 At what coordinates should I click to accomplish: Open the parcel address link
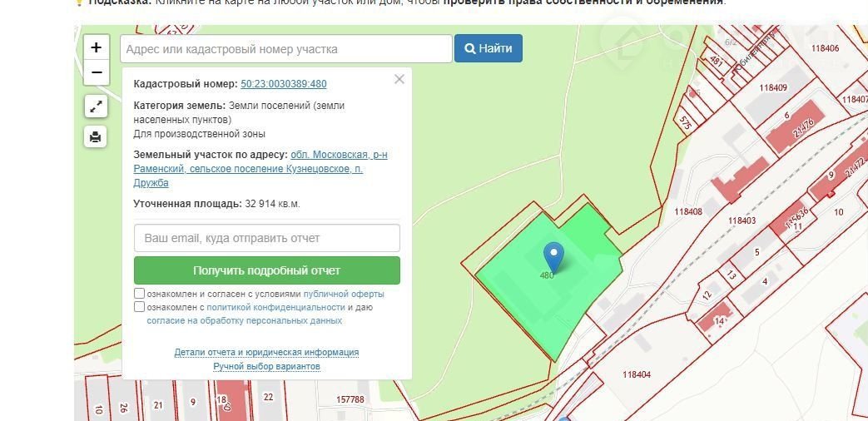(260, 169)
